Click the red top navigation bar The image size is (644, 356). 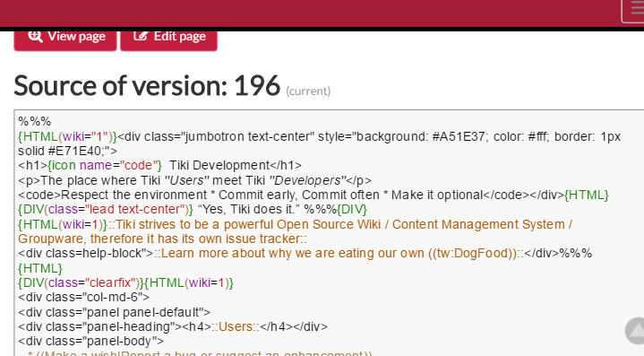click(x=308, y=13)
